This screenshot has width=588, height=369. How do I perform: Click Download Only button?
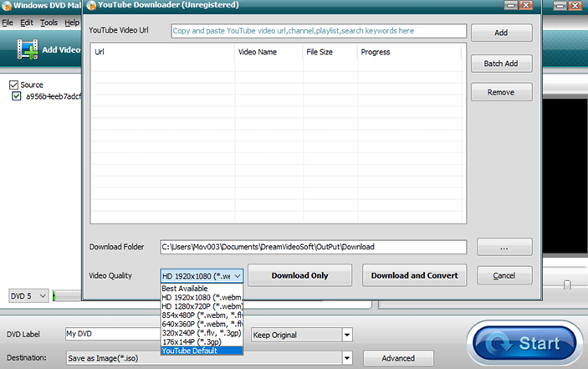tap(299, 275)
